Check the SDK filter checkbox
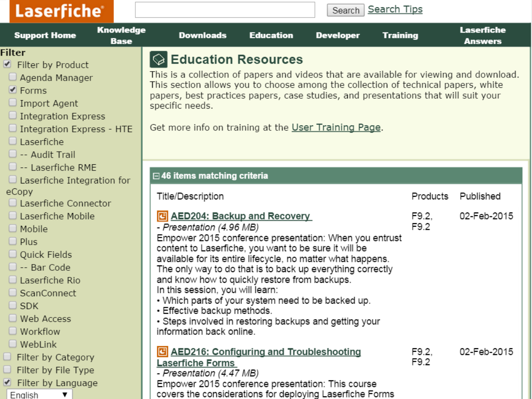The width and height of the screenshot is (532, 399). 12,305
